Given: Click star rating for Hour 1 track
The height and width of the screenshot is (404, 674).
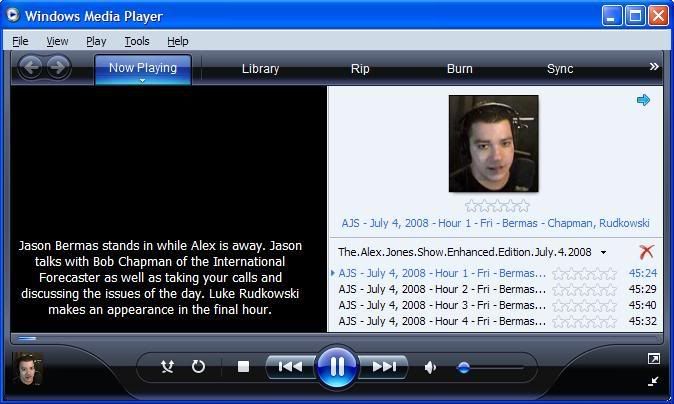Looking at the screenshot, I should pos(585,273).
